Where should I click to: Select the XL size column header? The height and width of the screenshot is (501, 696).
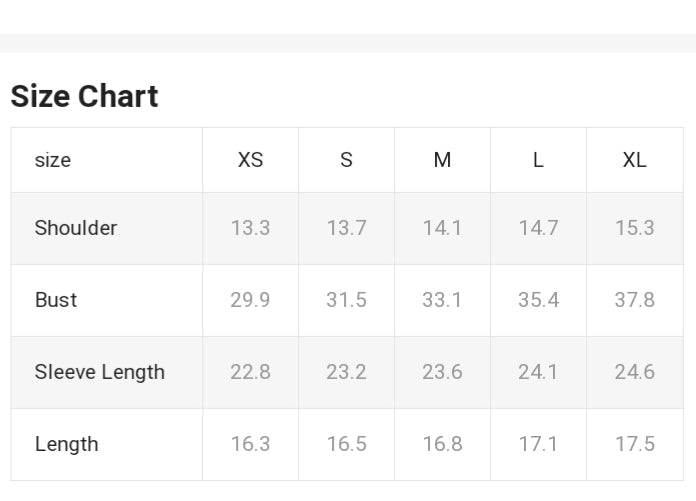click(x=634, y=160)
